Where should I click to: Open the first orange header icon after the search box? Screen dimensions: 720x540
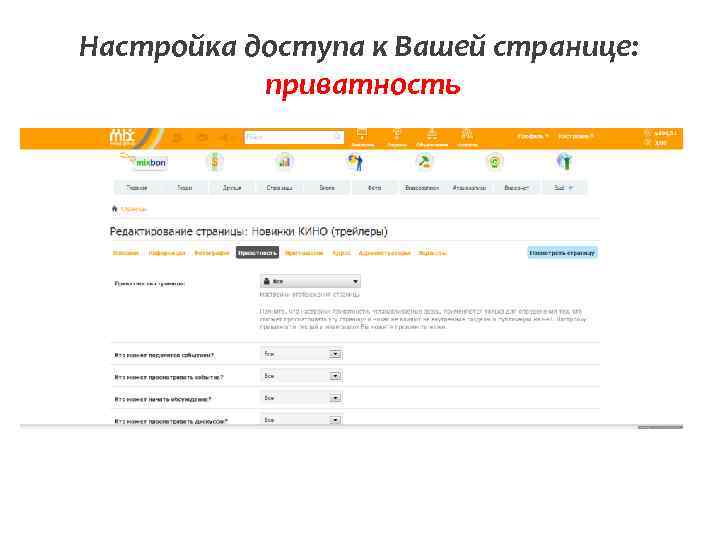click(362, 138)
